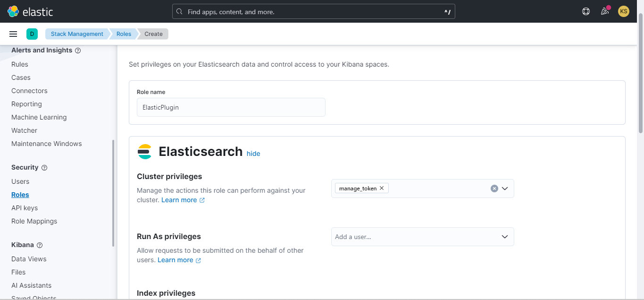The height and width of the screenshot is (300, 644).
Task: Open Reporting in sidebar
Action: pos(26,104)
